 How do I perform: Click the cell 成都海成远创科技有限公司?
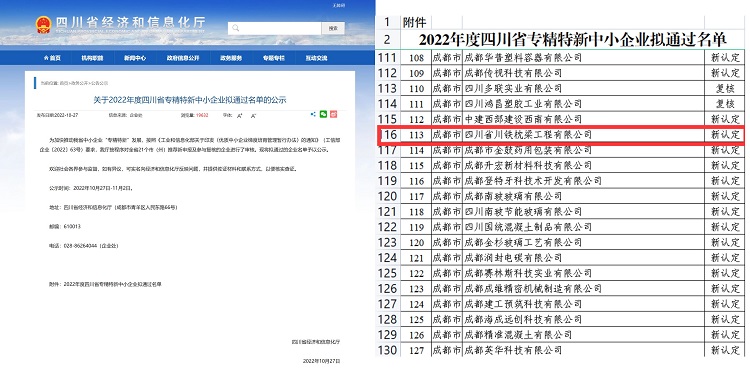point(583,319)
